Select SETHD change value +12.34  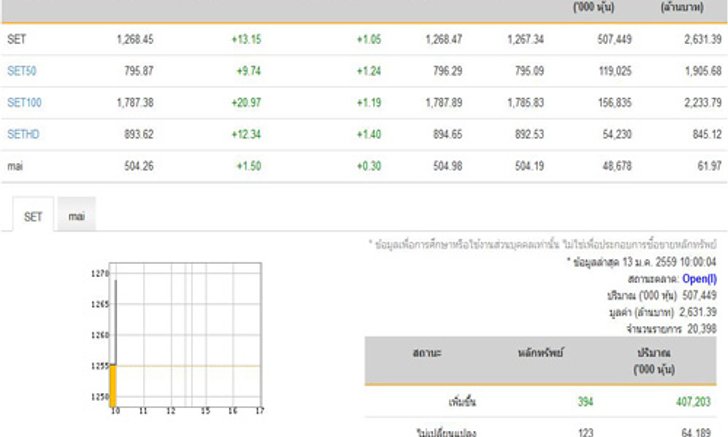click(247, 134)
